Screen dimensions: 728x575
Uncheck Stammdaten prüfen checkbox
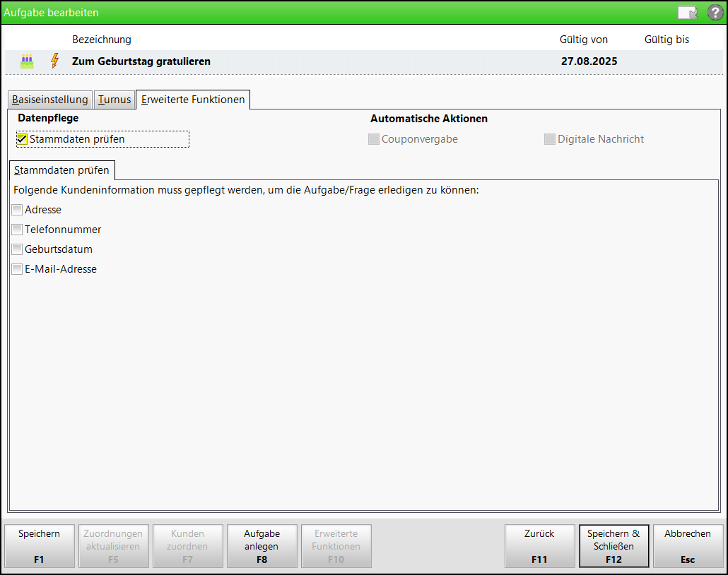(x=22, y=139)
